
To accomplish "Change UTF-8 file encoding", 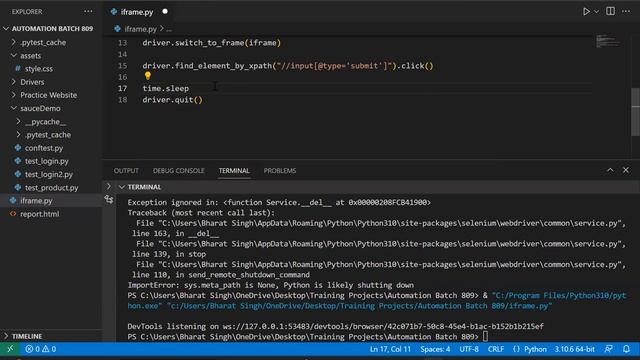I will tap(470, 349).
